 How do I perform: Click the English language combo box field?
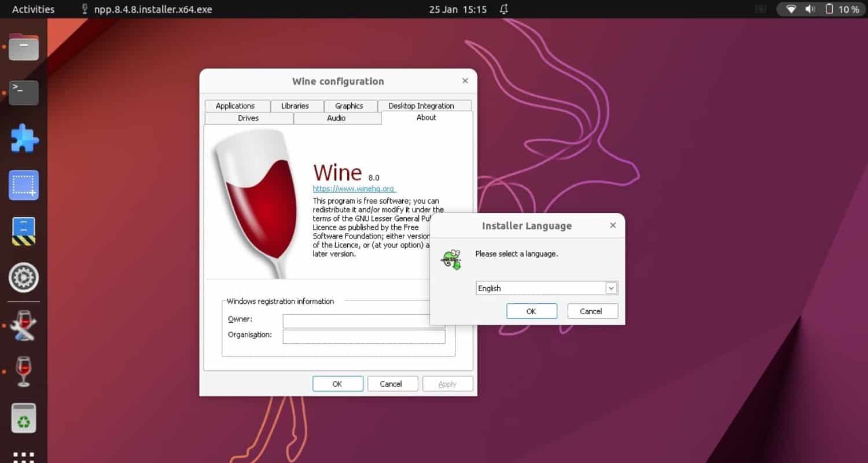point(547,288)
